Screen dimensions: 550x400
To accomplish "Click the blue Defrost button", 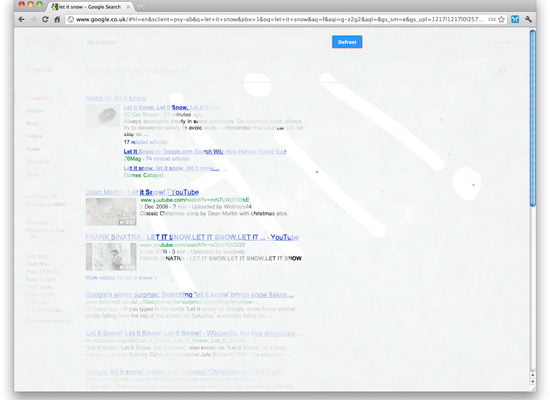I will tap(347, 42).
